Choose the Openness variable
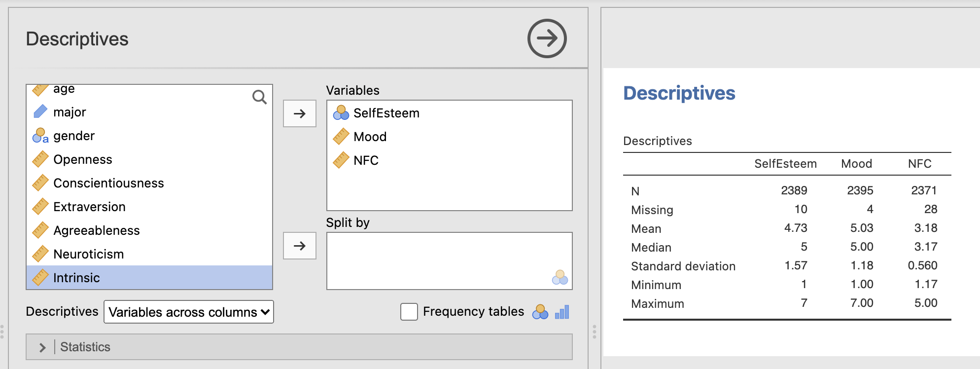 tap(149, 159)
